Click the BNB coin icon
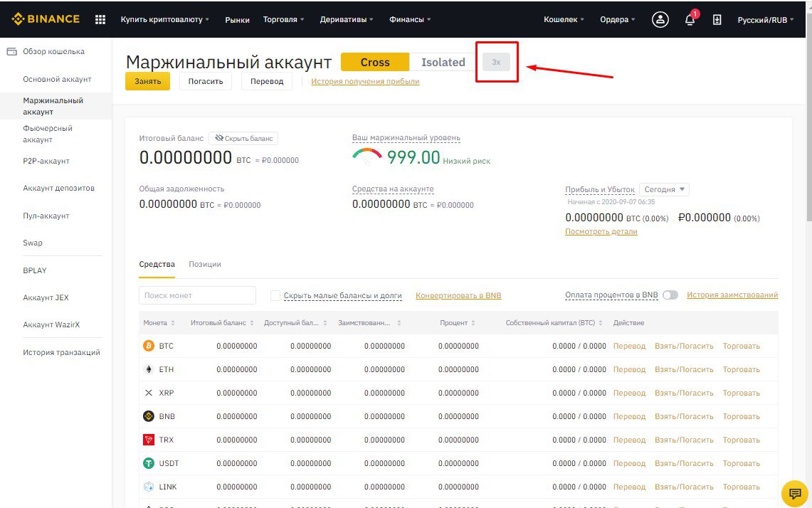Viewport: 812px width, 508px height. pos(149,416)
